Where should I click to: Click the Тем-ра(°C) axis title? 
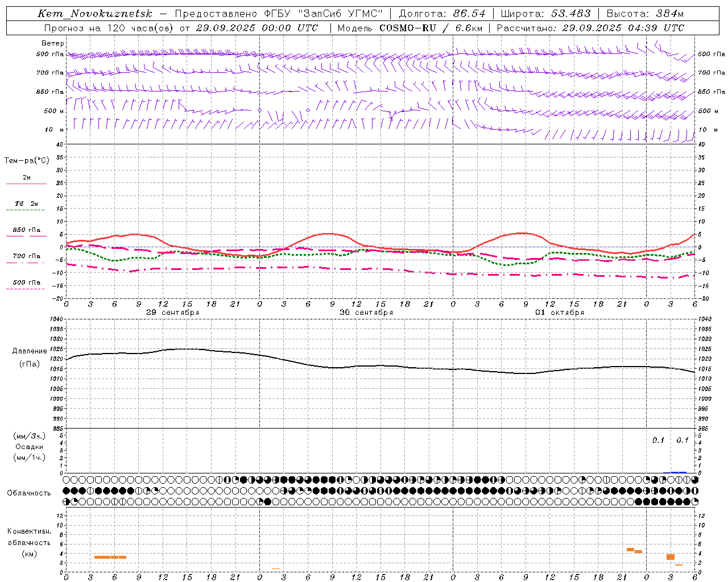[27, 161]
